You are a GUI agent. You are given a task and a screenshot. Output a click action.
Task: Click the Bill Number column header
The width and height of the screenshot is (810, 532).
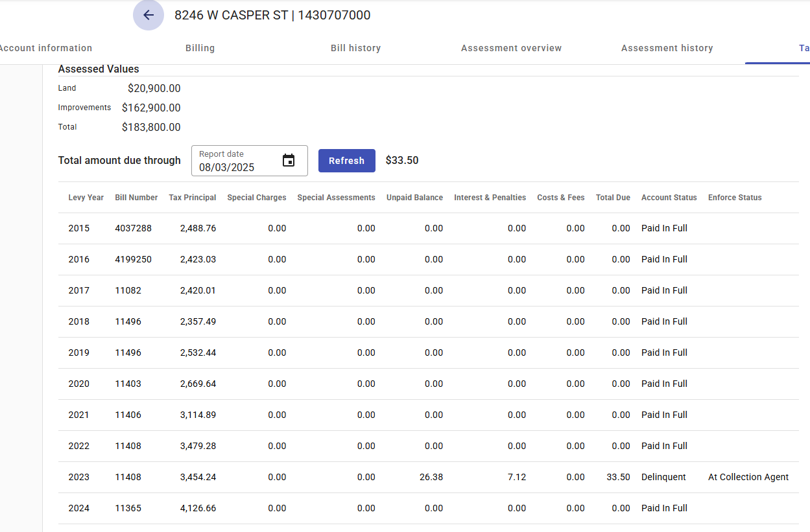[x=136, y=198]
